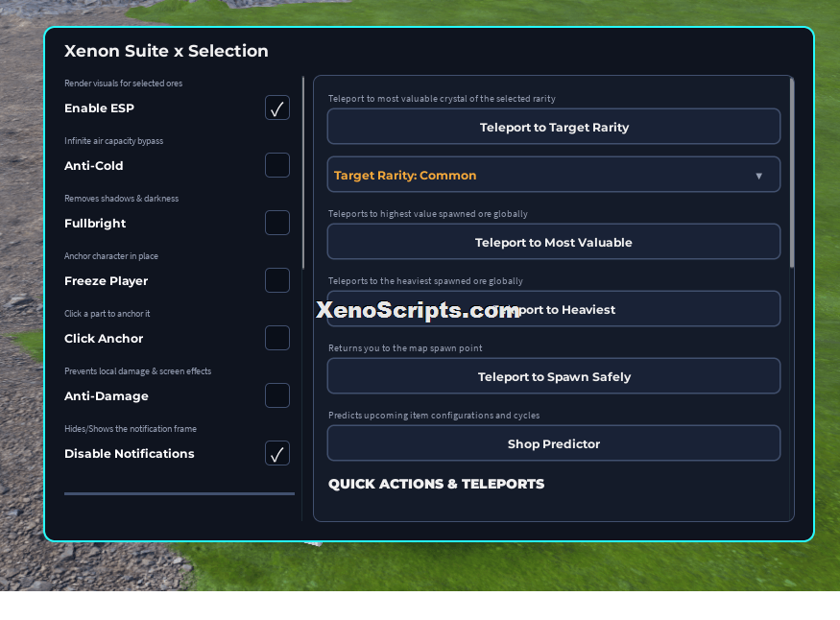Click the Removes shadows & darkness description
The height and width of the screenshot is (620, 840).
click(x=122, y=199)
